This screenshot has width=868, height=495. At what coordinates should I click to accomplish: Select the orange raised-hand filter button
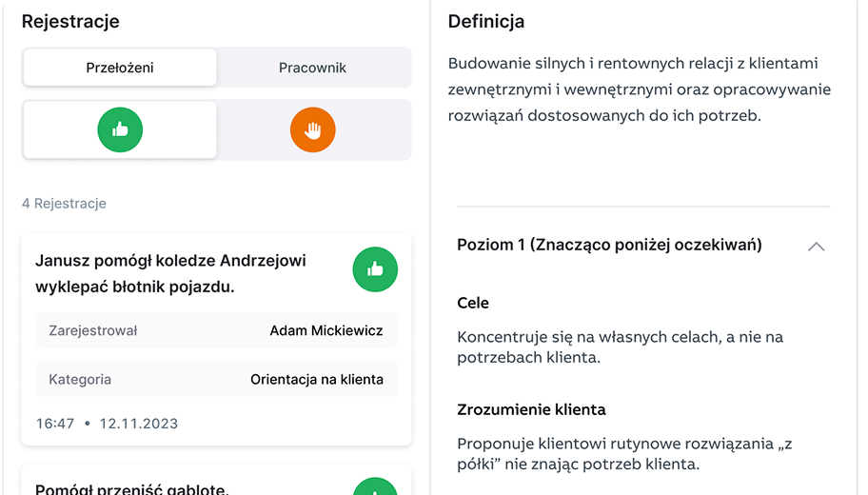coord(313,129)
